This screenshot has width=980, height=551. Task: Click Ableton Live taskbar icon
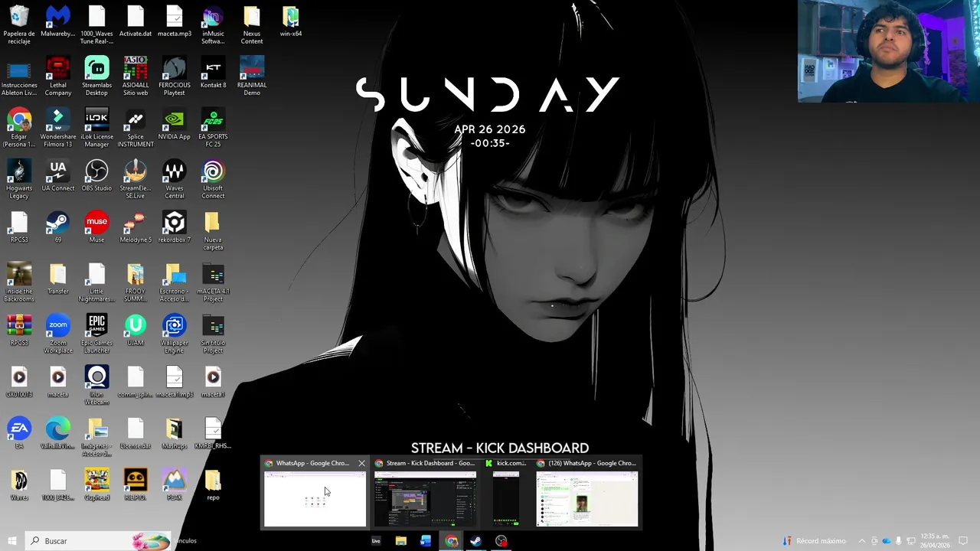(376, 541)
